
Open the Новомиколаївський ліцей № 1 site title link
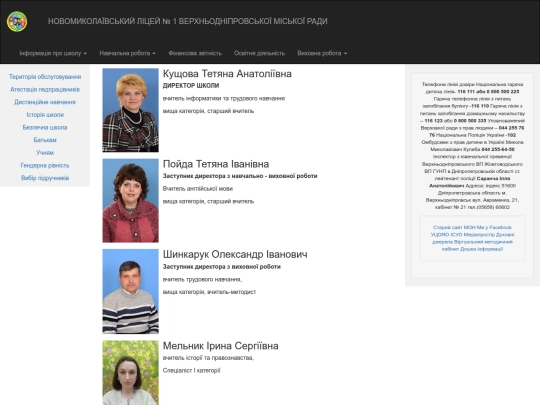click(188, 21)
